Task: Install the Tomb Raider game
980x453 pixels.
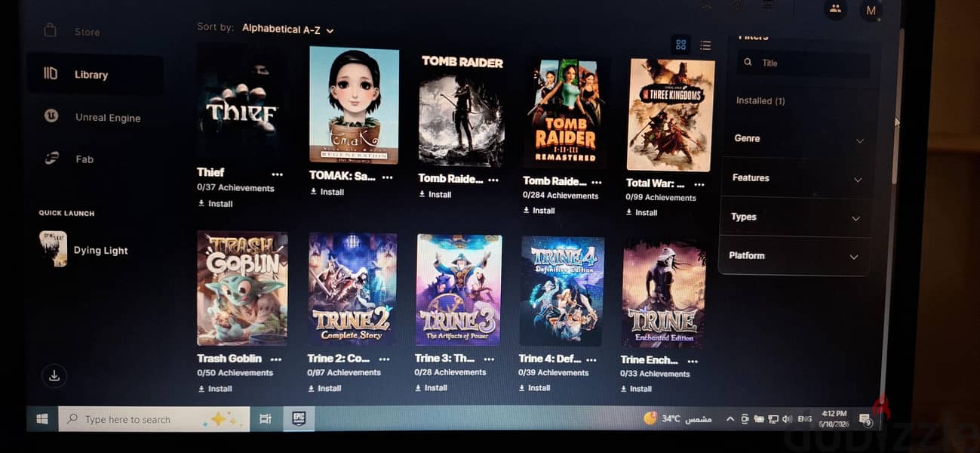Action: point(435,194)
